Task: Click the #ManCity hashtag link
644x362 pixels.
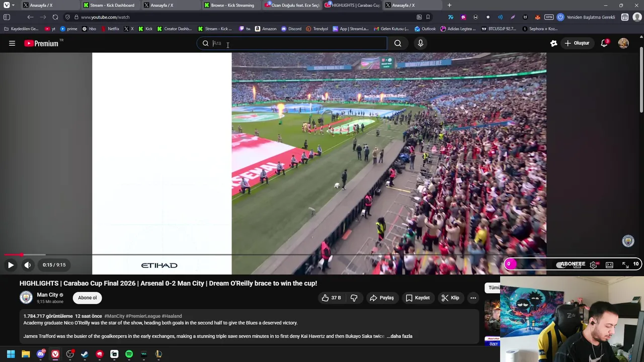Action: (x=114, y=316)
